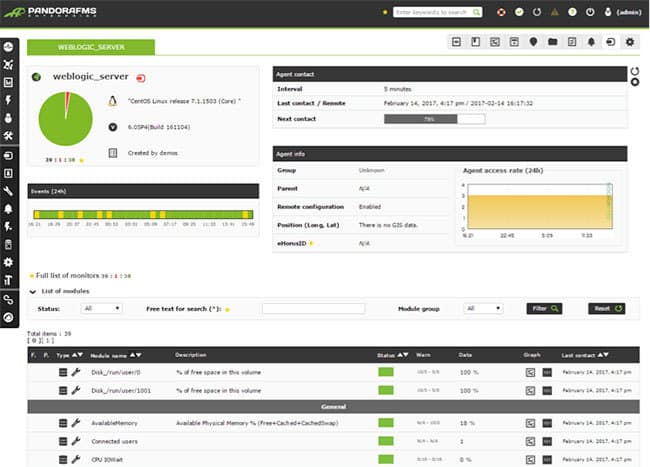Select the highlighted main view agent tab icon

(611, 42)
